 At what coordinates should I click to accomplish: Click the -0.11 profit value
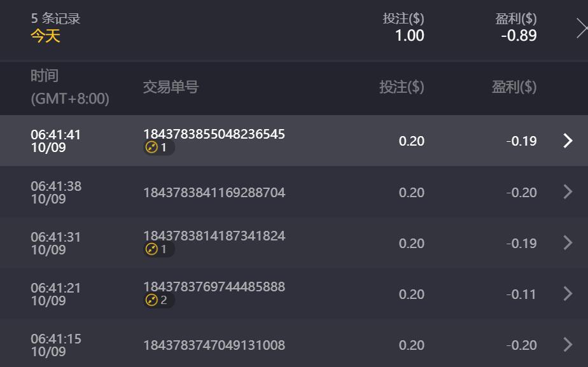click(521, 294)
